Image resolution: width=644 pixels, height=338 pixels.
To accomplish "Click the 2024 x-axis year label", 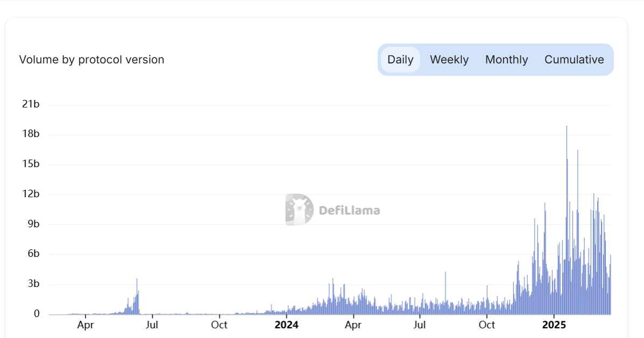I will click(286, 325).
